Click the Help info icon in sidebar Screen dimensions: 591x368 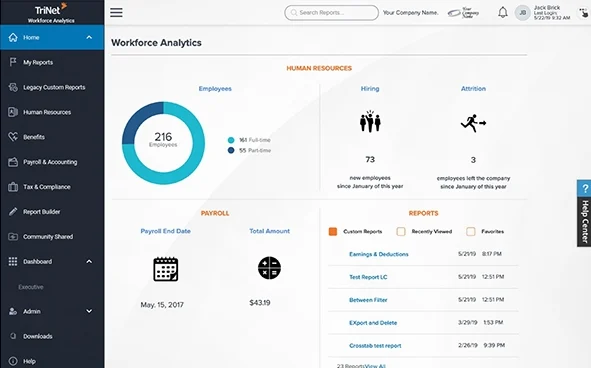click(13, 361)
